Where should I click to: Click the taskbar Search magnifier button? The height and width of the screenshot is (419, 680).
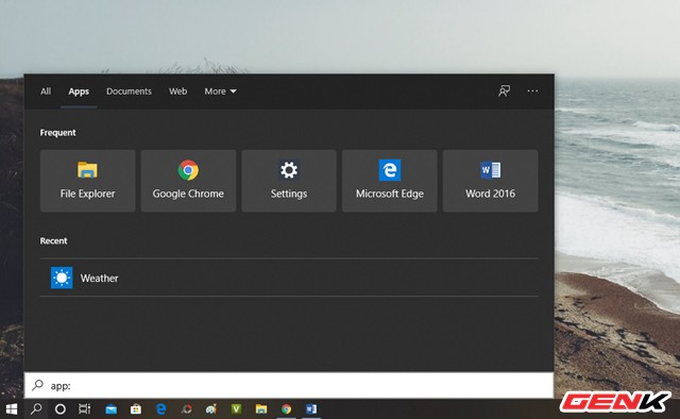pos(36,409)
